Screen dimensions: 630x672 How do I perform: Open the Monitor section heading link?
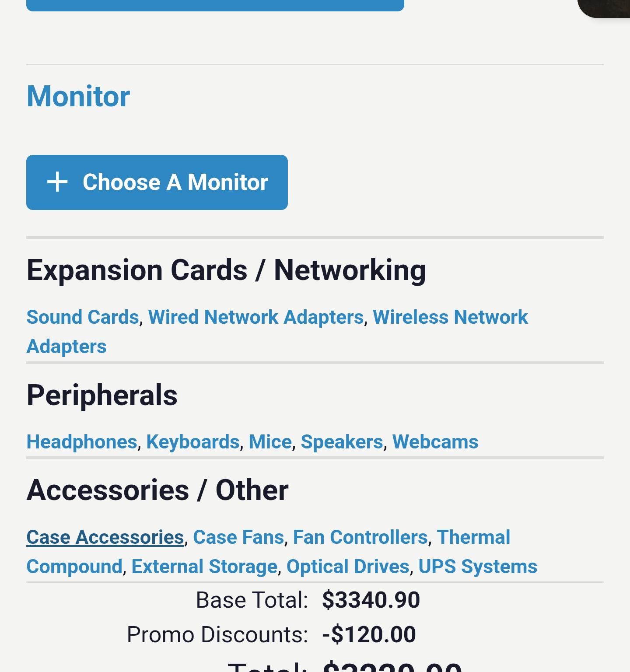78,96
